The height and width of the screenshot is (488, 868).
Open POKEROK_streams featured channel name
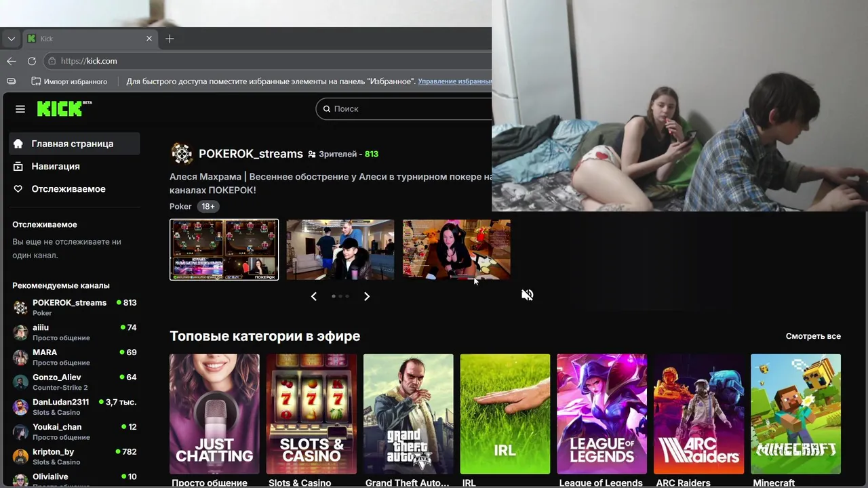pos(251,154)
